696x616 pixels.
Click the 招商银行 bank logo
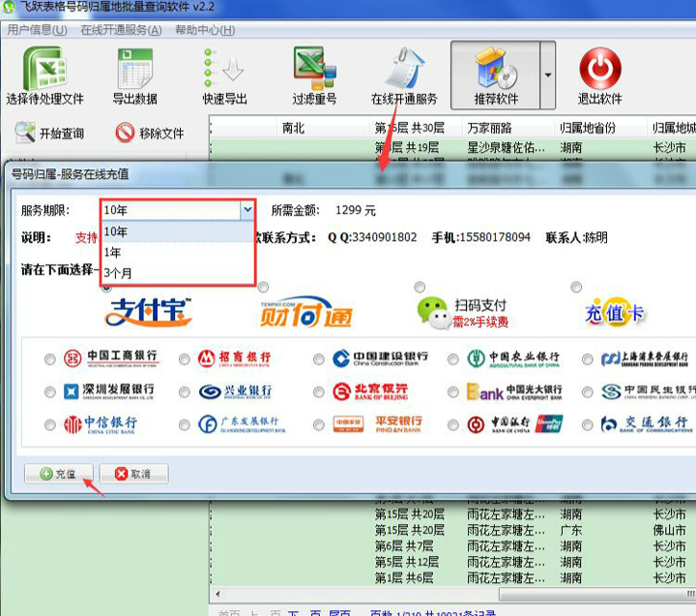(234, 358)
